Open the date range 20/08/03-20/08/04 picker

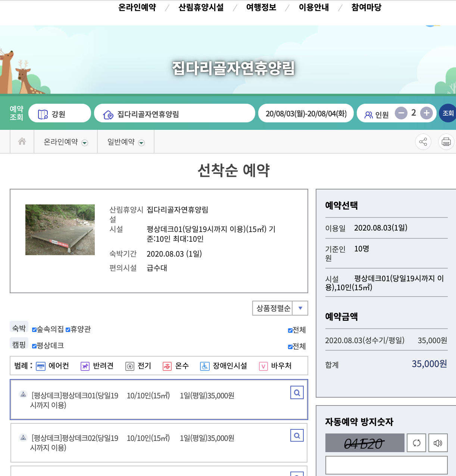pyautogui.click(x=306, y=113)
